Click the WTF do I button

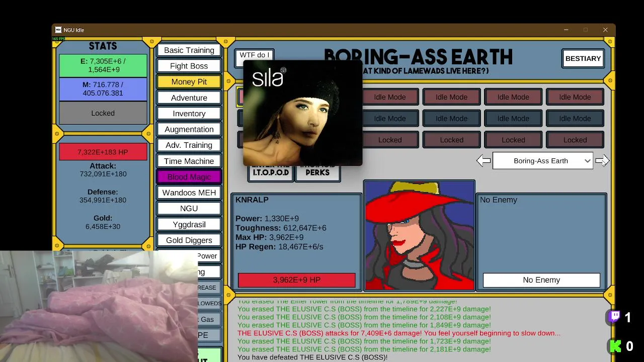(x=255, y=55)
